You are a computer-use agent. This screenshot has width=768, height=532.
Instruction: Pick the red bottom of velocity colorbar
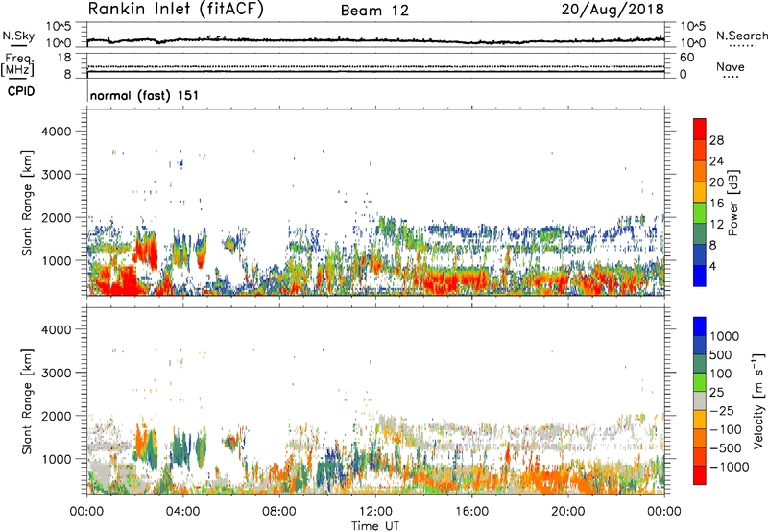pyautogui.click(x=700, y=475)
